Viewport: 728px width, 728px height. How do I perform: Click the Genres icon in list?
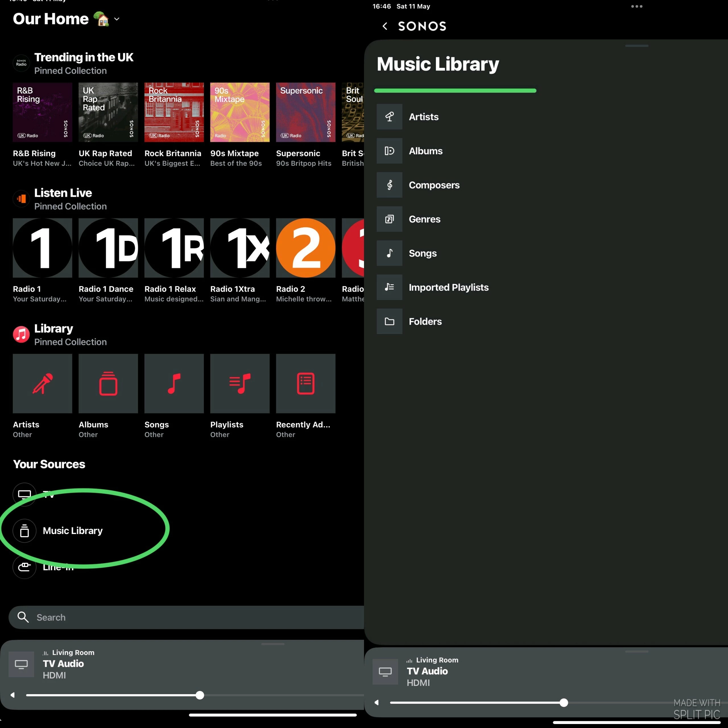coord(390,219)
